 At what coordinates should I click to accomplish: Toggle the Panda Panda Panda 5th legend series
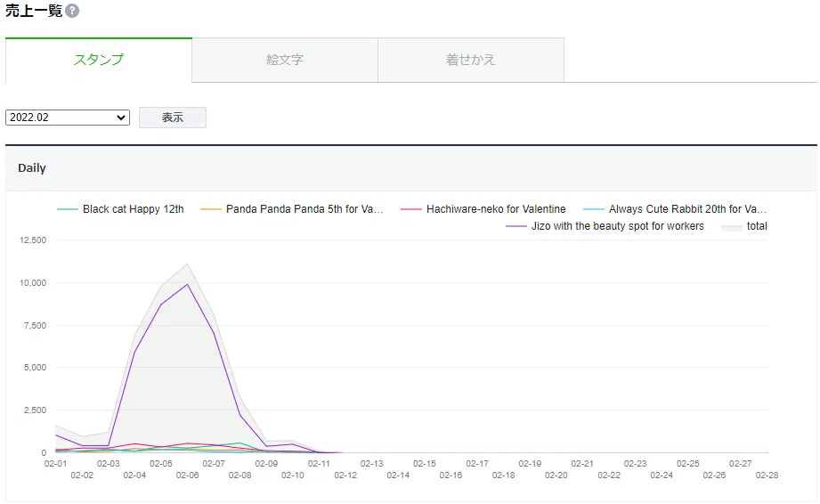[292, 209]
